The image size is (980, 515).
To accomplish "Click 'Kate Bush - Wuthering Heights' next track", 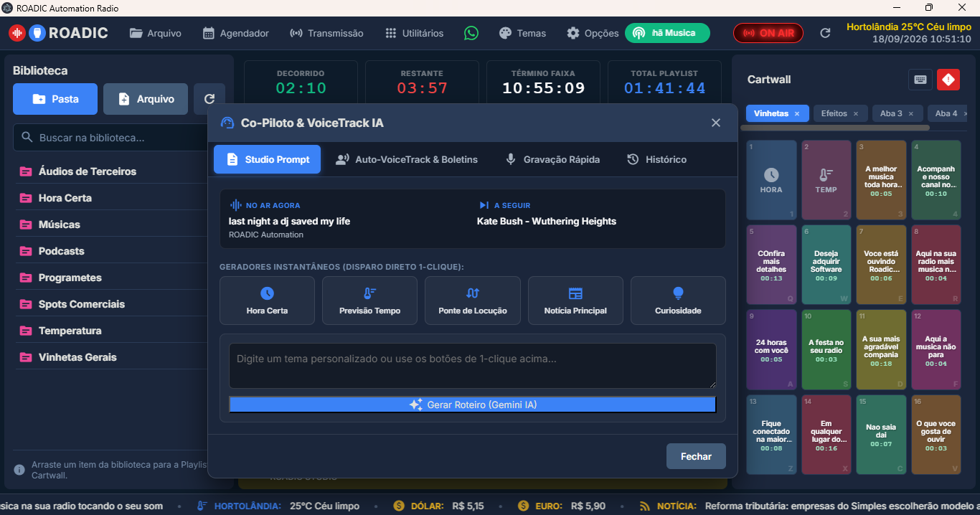I will [547, 222].
